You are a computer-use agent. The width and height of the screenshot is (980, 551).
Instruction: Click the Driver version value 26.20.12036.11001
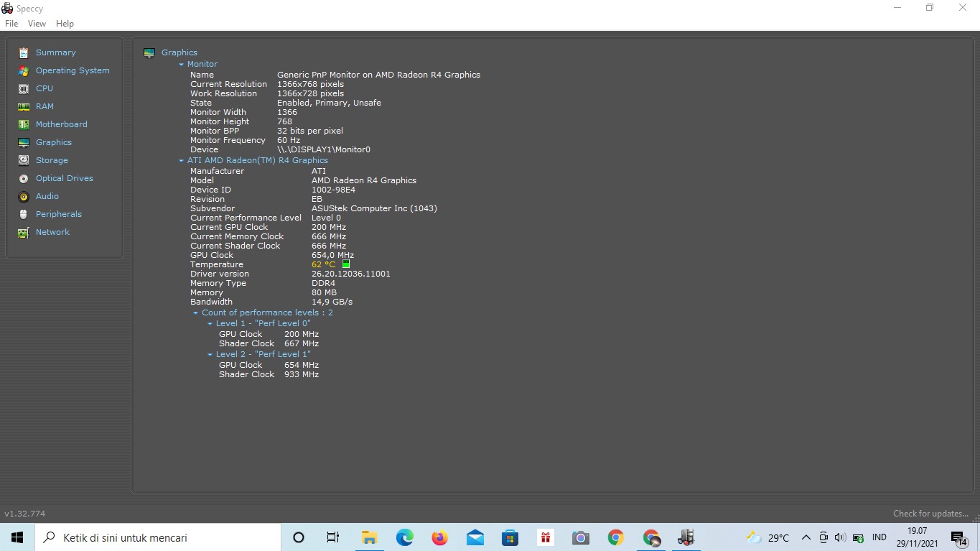(x=351, y=274)
